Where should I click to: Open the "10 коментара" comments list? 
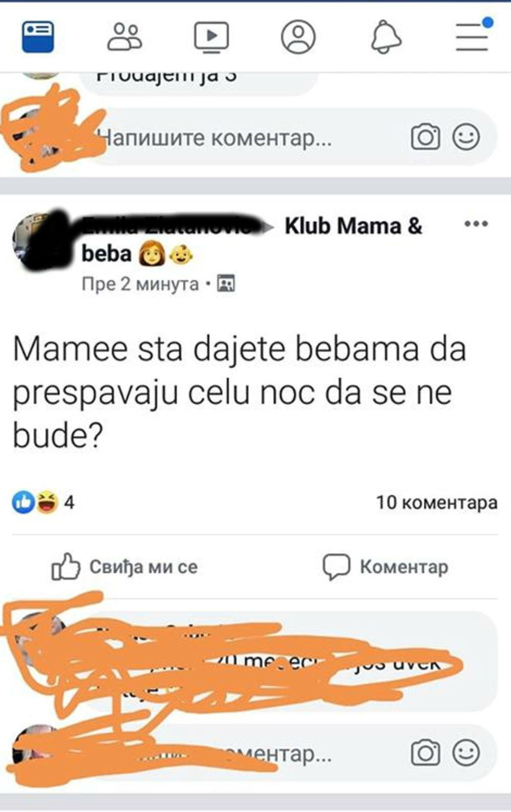pos(437,503)
